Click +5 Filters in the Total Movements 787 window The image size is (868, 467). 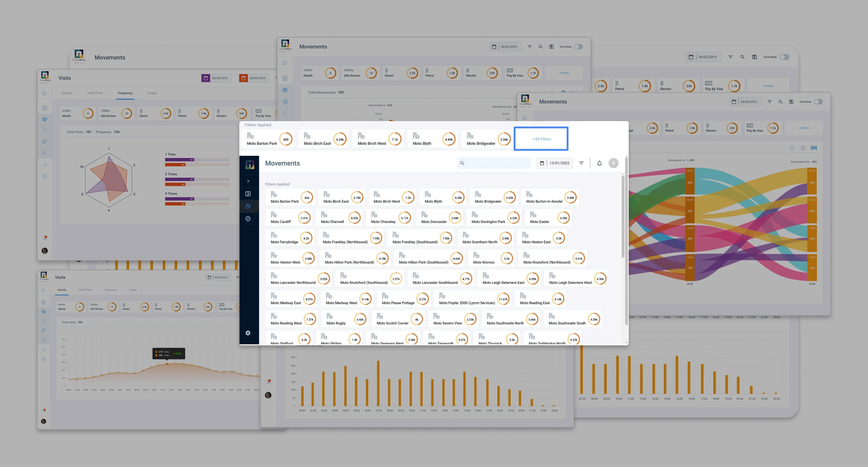point(564,73)
